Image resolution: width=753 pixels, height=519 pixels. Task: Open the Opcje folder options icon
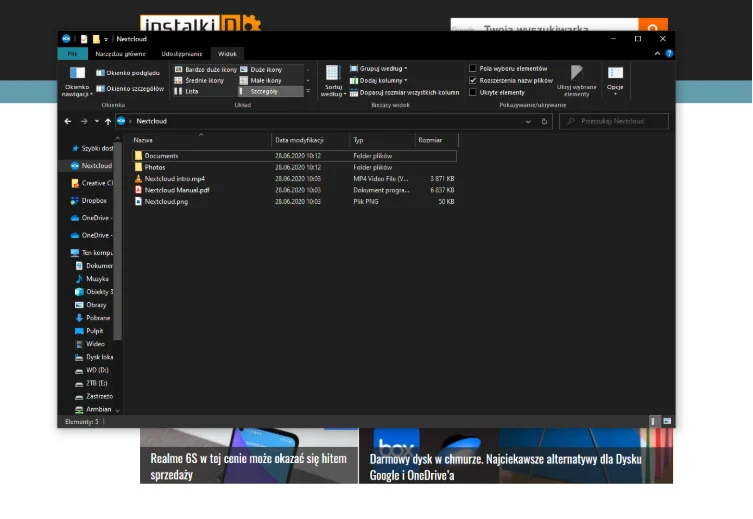615,73
